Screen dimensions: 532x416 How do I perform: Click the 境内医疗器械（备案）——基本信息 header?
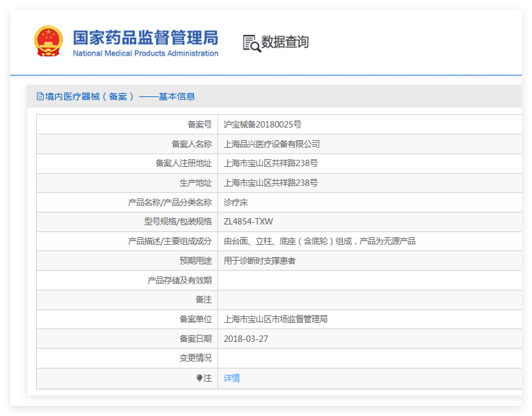120,96
